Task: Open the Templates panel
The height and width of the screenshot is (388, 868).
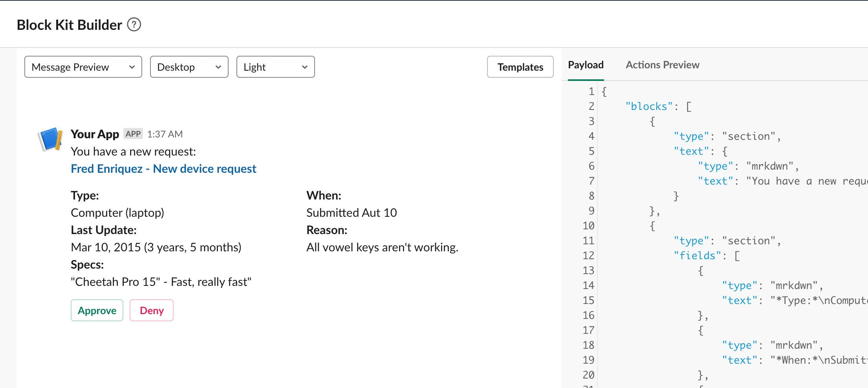Action: [x=520, y=67]
